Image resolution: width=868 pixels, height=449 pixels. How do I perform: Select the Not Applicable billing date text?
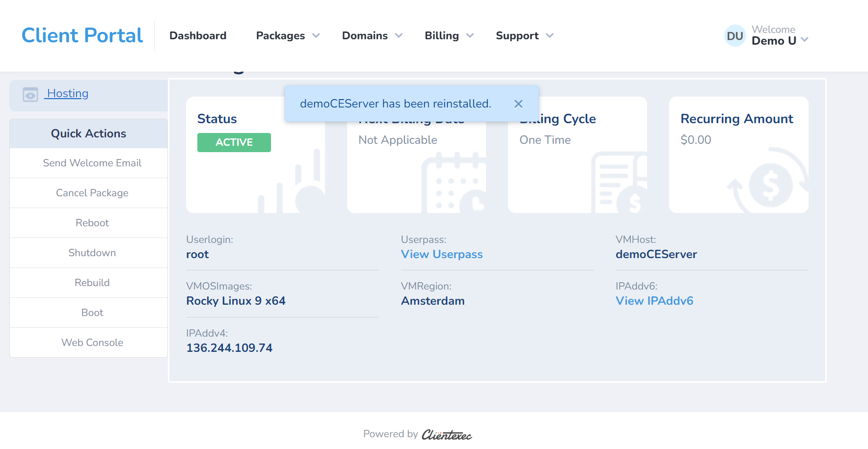point(398,140)
